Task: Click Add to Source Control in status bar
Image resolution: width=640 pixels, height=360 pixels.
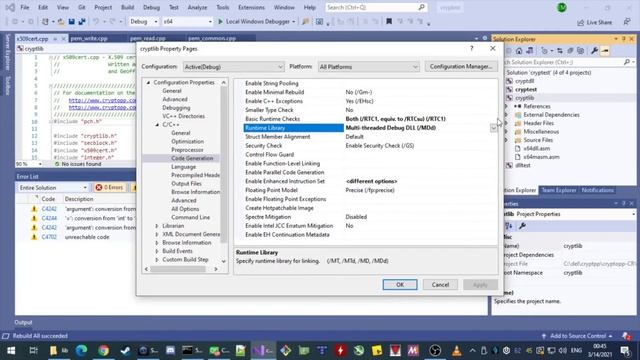Action: pyautogui.click(x=578, y=336)
